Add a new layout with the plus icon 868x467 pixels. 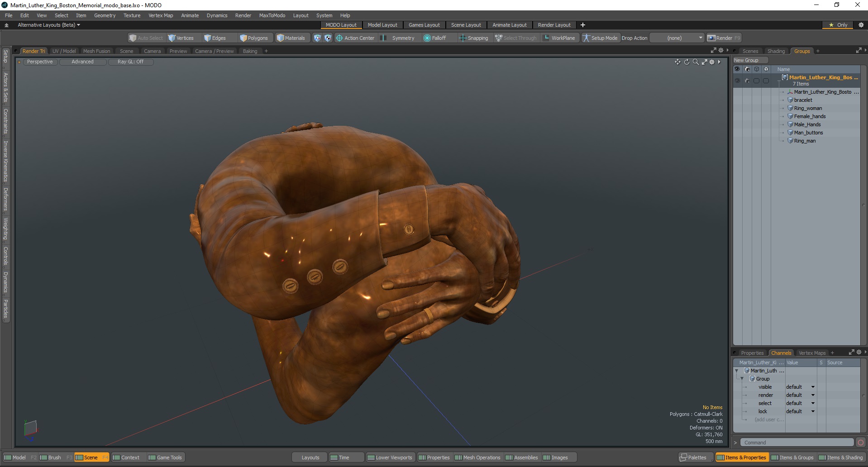click(583, 25)
